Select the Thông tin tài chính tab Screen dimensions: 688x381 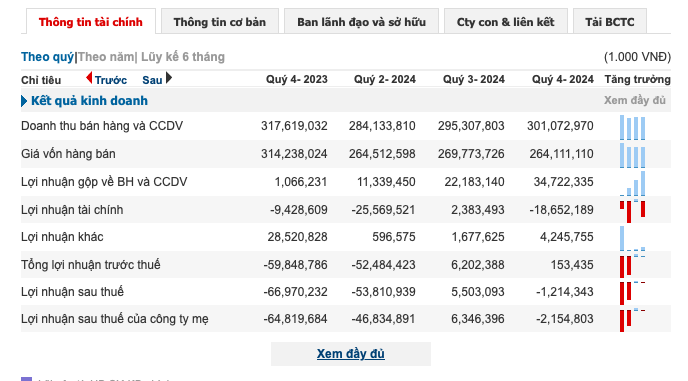pos(91,22)
